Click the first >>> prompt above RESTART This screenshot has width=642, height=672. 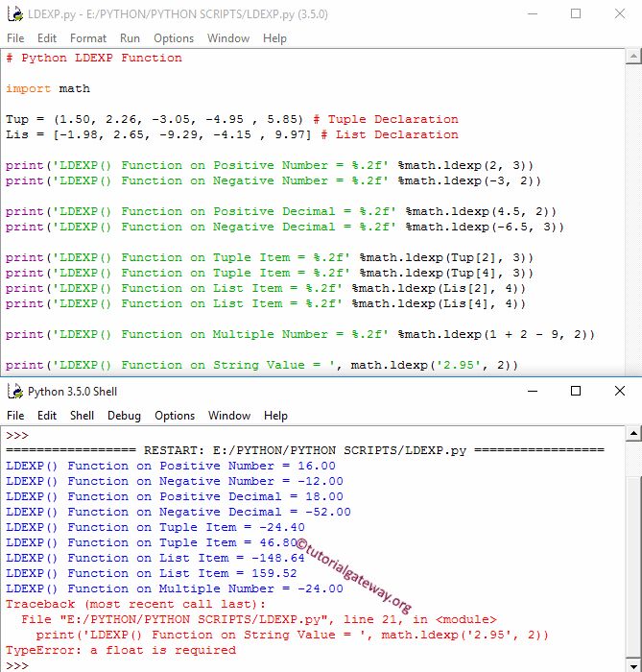pos(16,436)
